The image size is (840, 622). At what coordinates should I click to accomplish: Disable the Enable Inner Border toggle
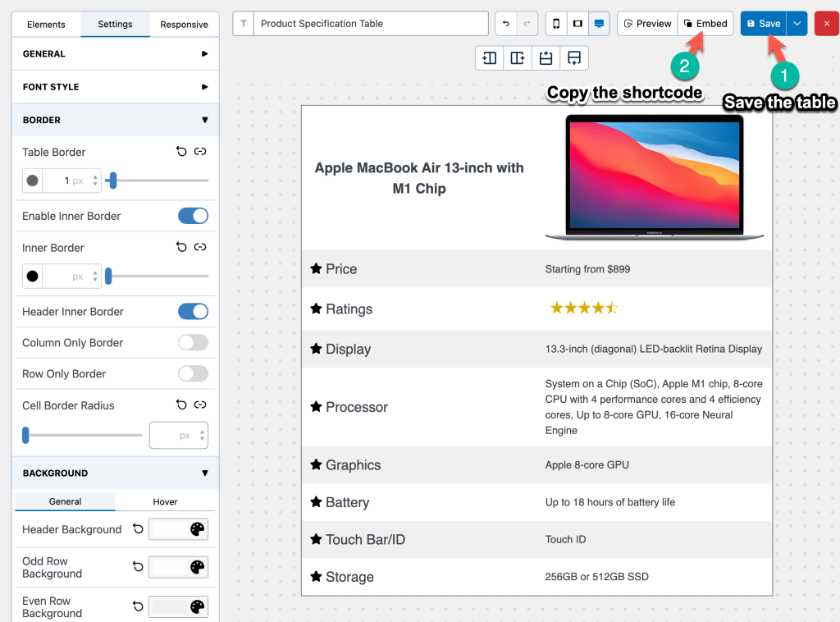point(193,216)
